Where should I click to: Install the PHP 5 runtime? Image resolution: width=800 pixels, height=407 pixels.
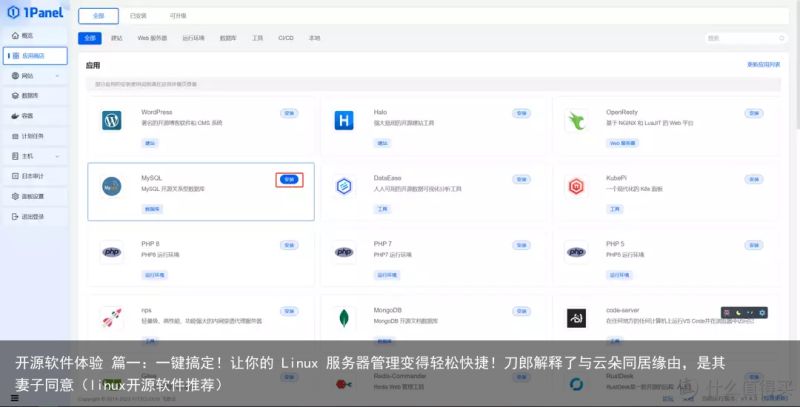pos(754,245)
